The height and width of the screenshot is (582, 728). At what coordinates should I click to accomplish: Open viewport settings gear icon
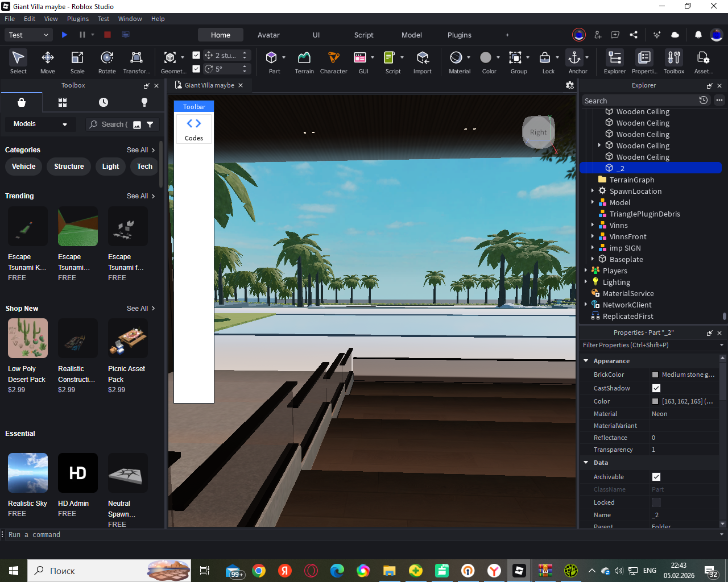(x=570, y=85)
